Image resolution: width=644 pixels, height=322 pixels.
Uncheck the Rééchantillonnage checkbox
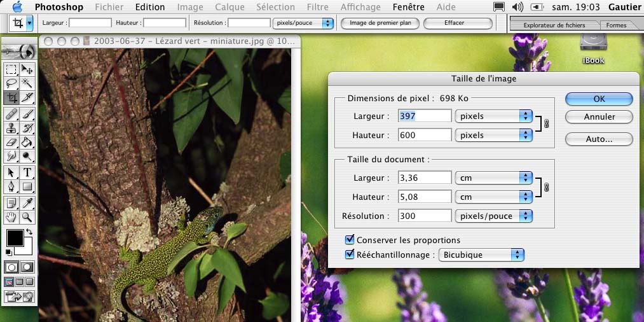(x=350, y=254)
